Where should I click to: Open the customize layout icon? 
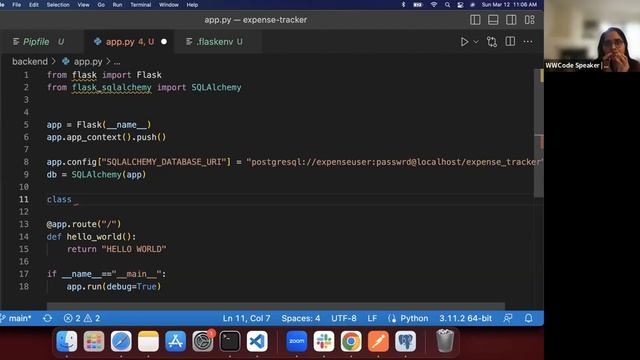pyautogui.click(x=529, y=20)
